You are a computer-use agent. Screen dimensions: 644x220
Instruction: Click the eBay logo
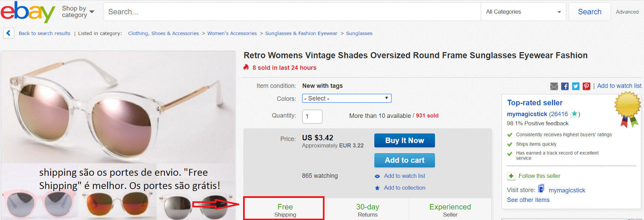[x=27, y=12]
